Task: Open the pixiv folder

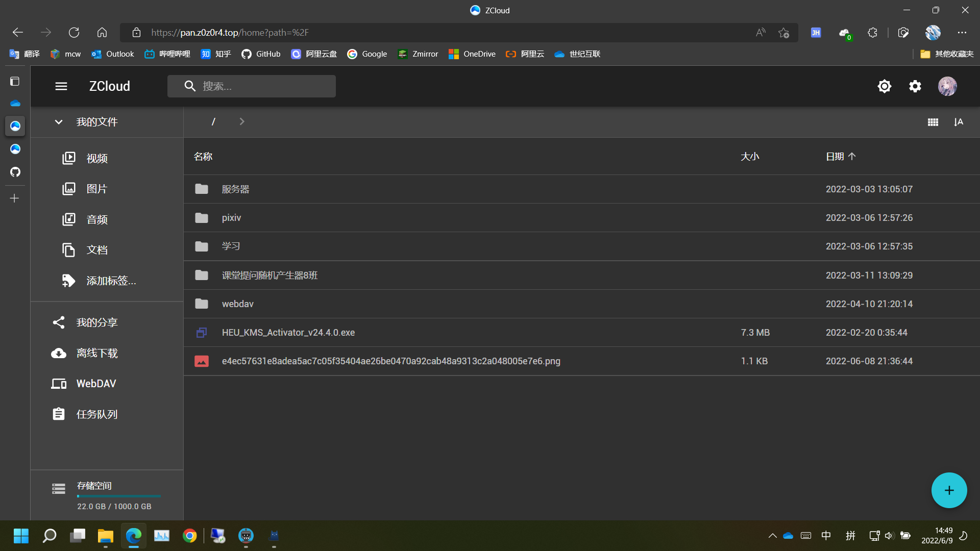Action: click(231, 218)
